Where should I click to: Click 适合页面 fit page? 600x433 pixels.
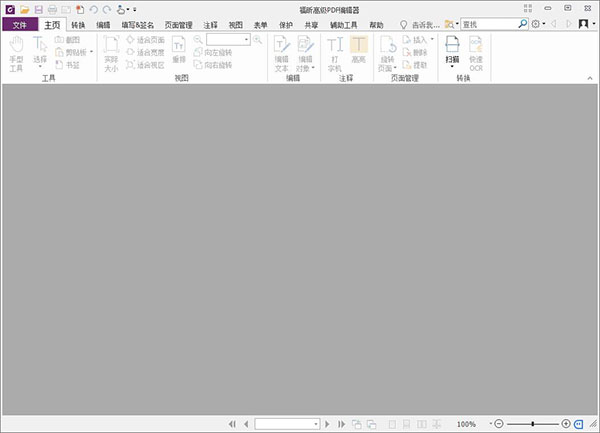[x=145, y=39]
